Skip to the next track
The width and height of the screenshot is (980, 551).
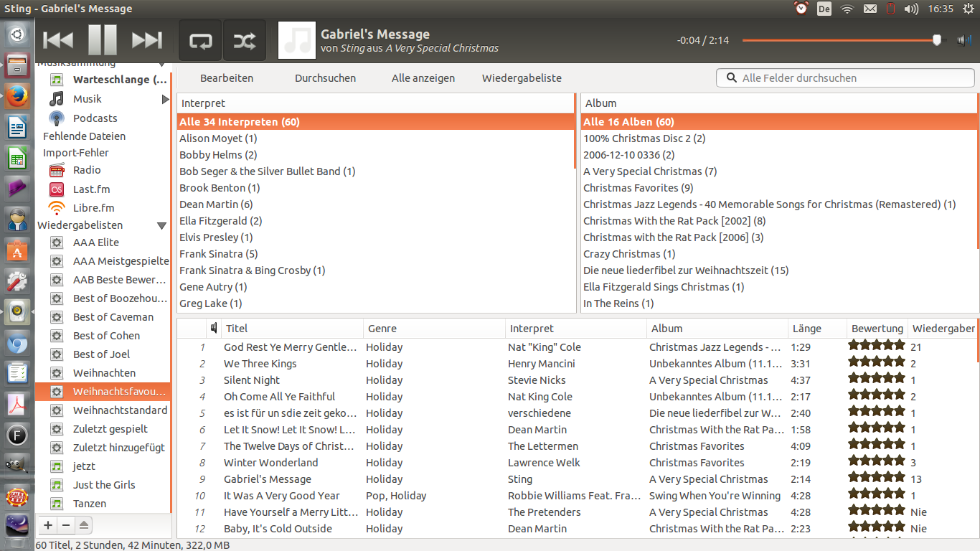147,40
